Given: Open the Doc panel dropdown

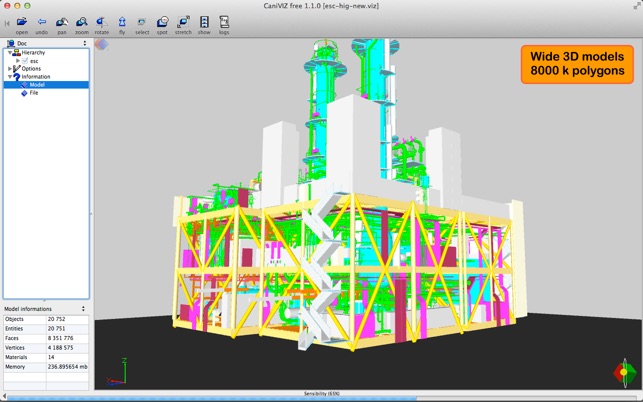Looking at the screenshot, I should pos(84,43).
